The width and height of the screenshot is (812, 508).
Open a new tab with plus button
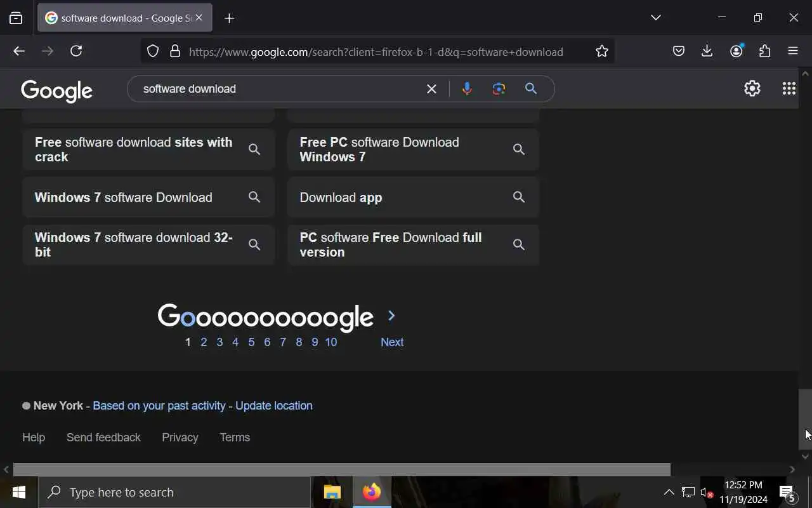[229, 18]
